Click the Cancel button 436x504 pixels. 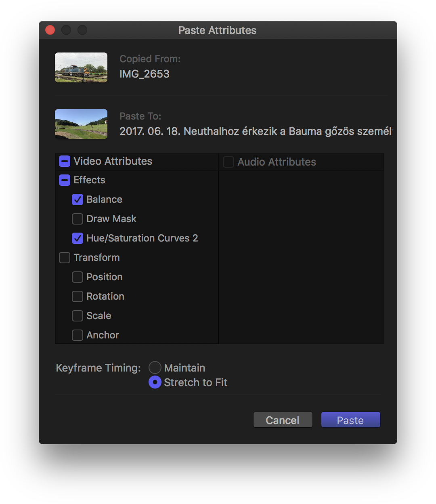pyautogui.click(x=283, y=420)
